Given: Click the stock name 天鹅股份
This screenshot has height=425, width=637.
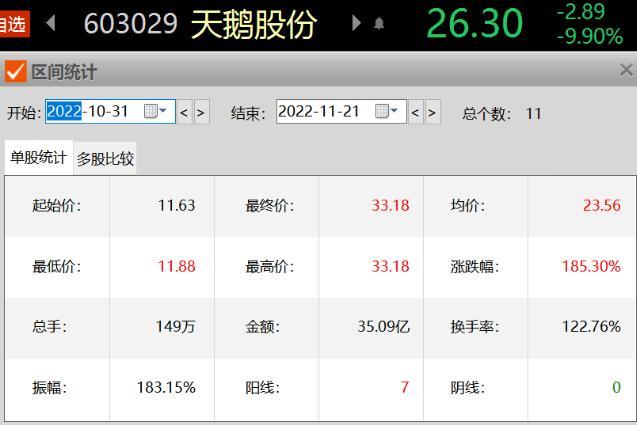Looking at the screenshot, I should pyautogui.click(x=254, y=24).
